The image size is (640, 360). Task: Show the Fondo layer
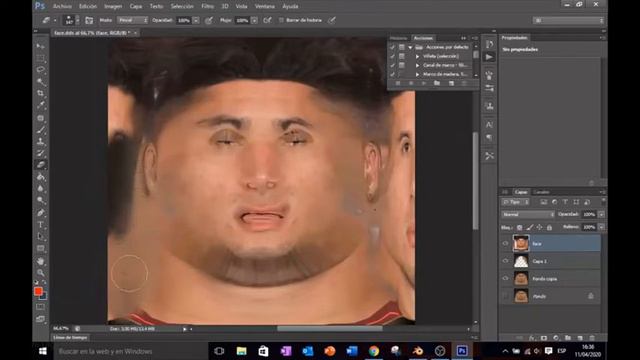click(505, 296)
